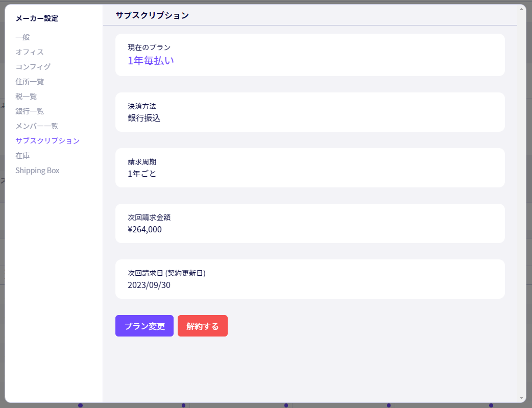The width and height of the screenshot is (532, 408).
Task: Click the プラン変更 button
Action: click(x=144, y=326)
